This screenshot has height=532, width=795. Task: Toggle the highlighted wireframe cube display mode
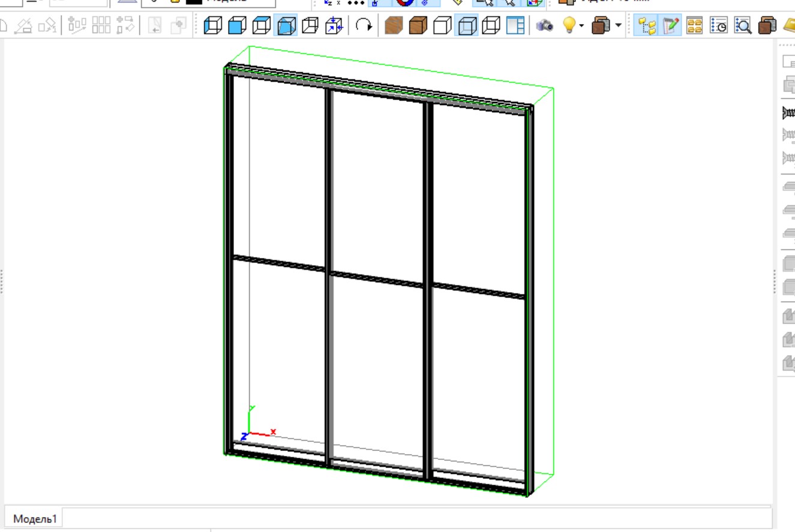[x=466, y=26]
